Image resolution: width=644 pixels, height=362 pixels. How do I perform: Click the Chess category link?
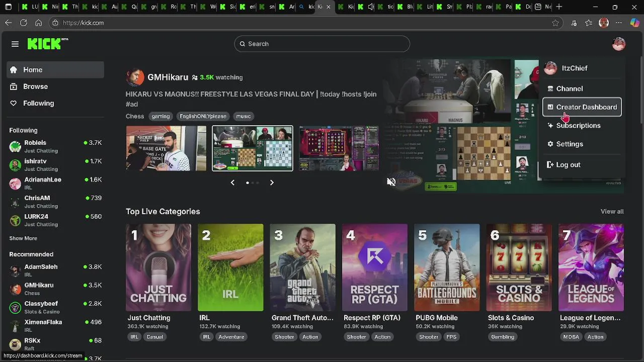click(x=135, y=116)
